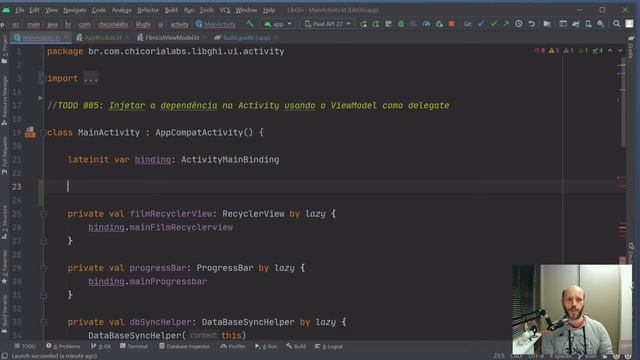Viewport: 640px width, 360px height.
Task: Switch to the build.gradle (:app) tab
Action: (x=247, y=38)
